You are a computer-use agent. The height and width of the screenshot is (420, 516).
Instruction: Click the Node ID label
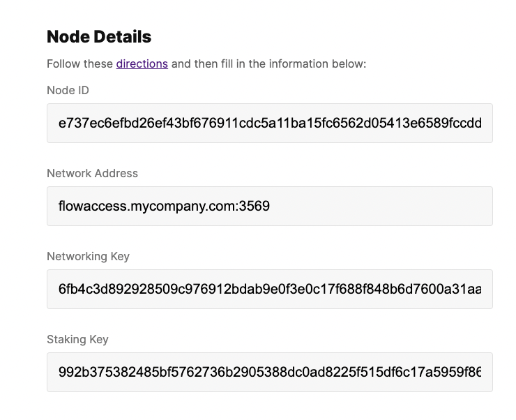pyautogui.click(x=68, y=90)
